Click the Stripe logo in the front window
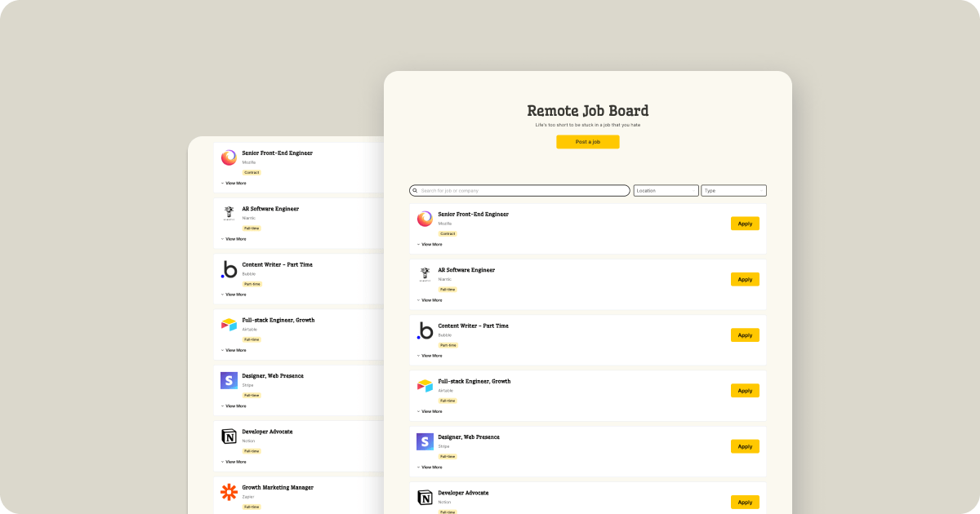Screen dimensions: 980x514 pyautogui.click(x=425, y=441)
